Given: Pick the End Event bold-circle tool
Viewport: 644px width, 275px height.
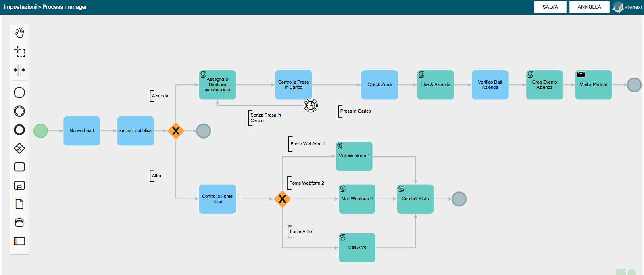Looking at the screenshot, I should [x=19, y=130].
